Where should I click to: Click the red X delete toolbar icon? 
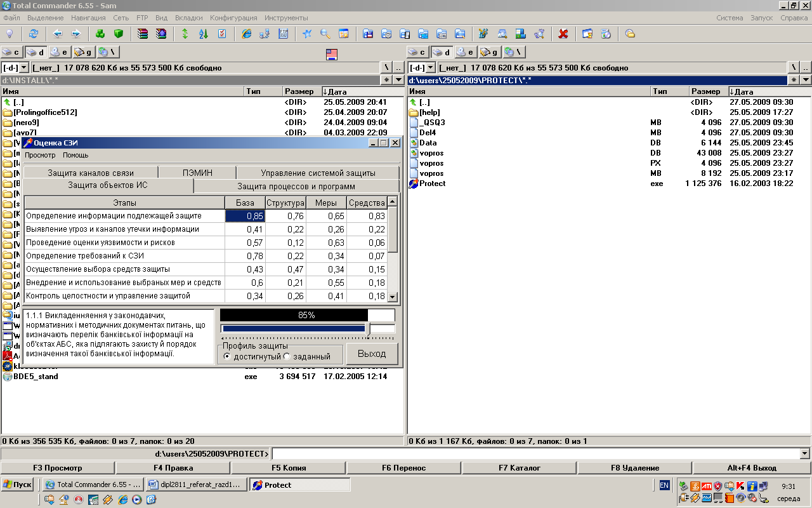point(563,34)
